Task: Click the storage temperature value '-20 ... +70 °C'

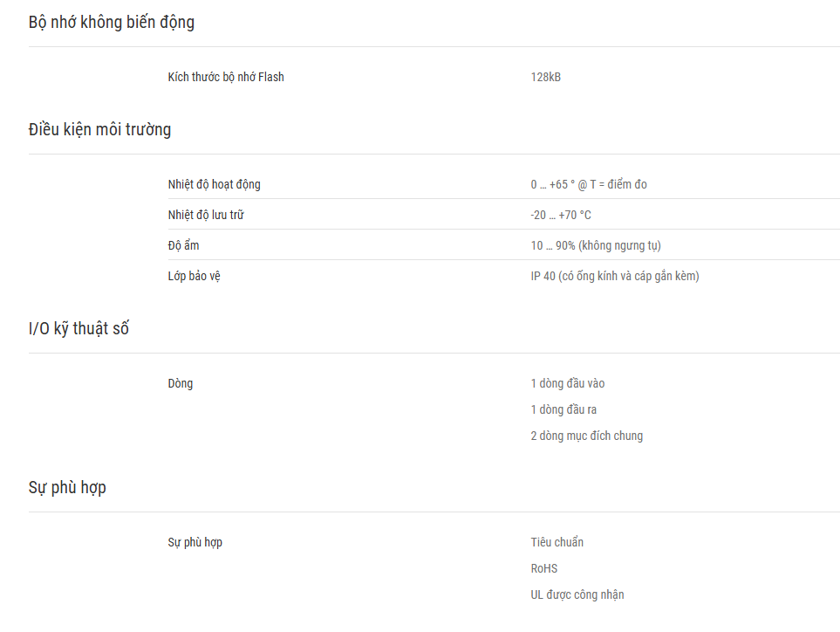Action: (x=561, y=215)
